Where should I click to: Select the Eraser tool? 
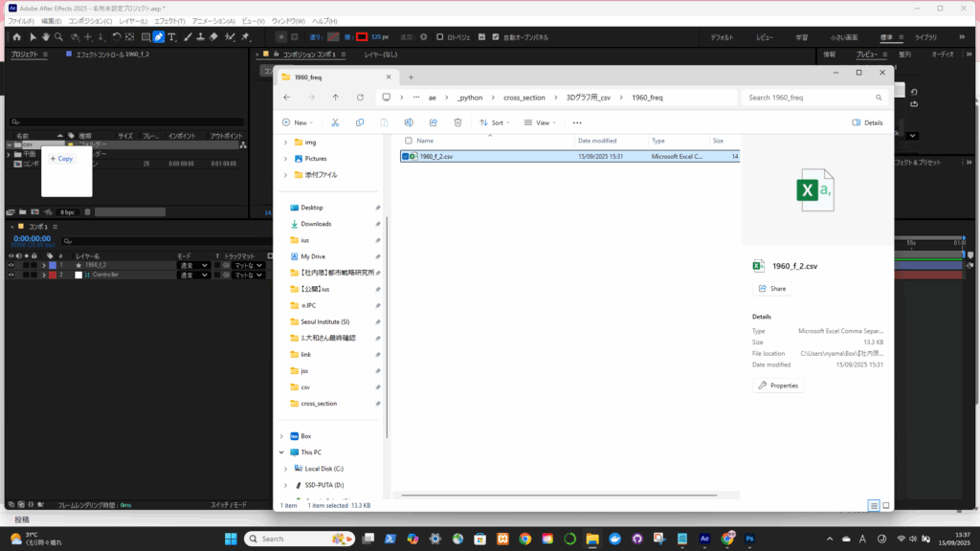[213, 37]
